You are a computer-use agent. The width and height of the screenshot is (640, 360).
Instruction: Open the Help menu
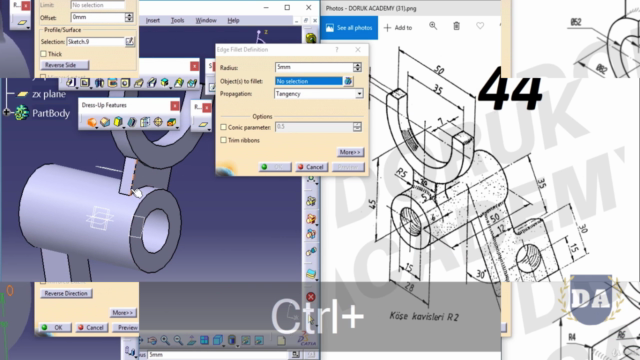tap(233, 20)
